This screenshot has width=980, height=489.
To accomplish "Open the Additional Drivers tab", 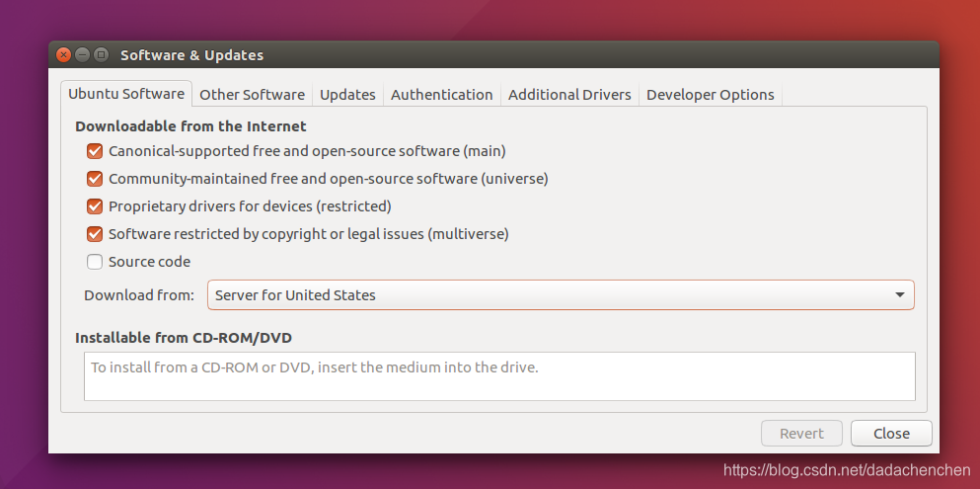I will click(x=569, y=95).
